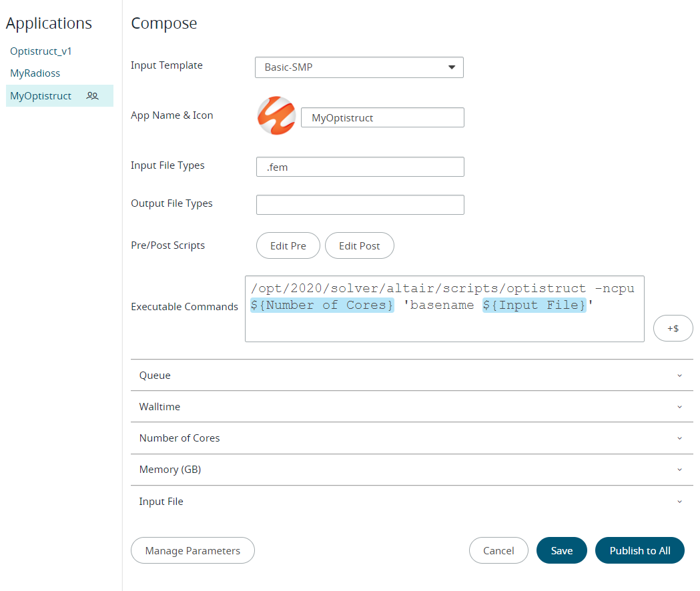700x591 pixels.
Task: Click the Compose heading
Action: pos(164,23)
